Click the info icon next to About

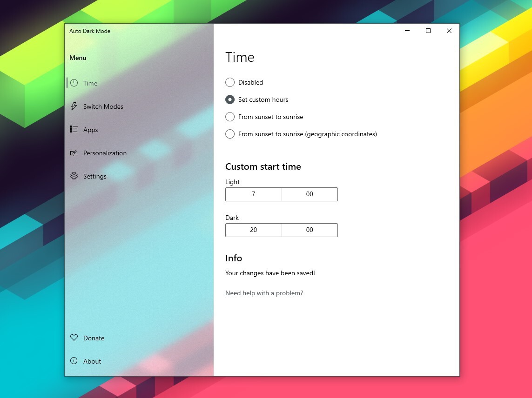click(74, 361)
